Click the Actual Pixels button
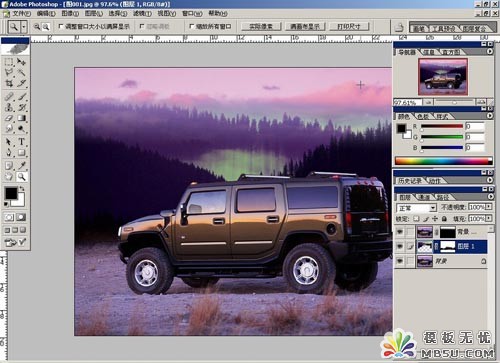Viewport: 500px width, 363px height. pyautogui.click(x=261, y=26)
